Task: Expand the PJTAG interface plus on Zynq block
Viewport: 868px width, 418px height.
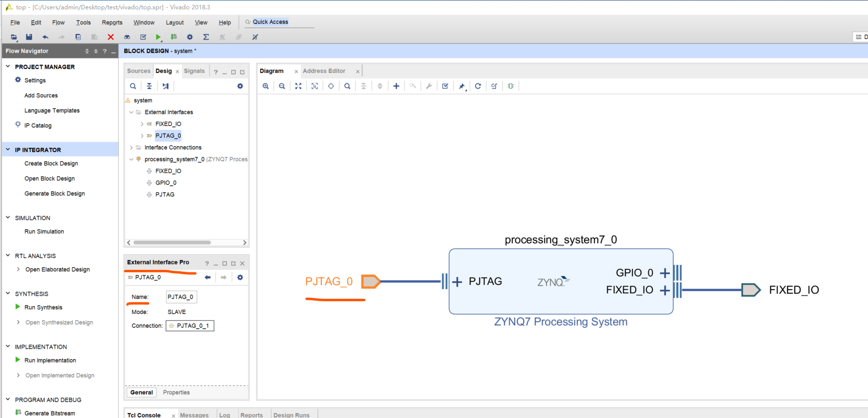Action: (457, 282)
